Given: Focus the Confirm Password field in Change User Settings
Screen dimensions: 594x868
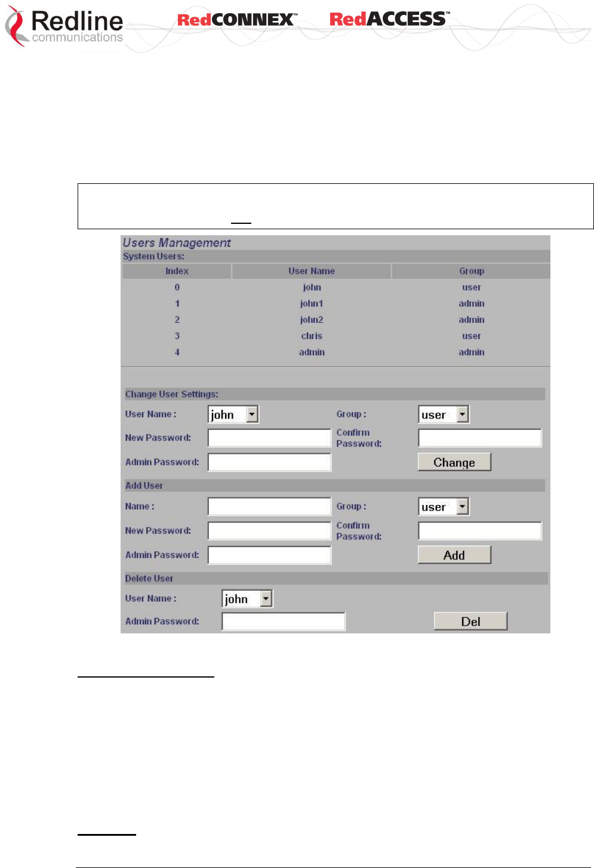Looking at the screenshot, I should coord(480,438).
